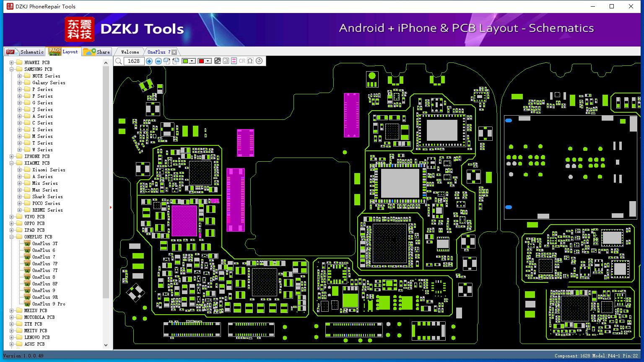Select Samsung P Series tree item

(42, 90)
